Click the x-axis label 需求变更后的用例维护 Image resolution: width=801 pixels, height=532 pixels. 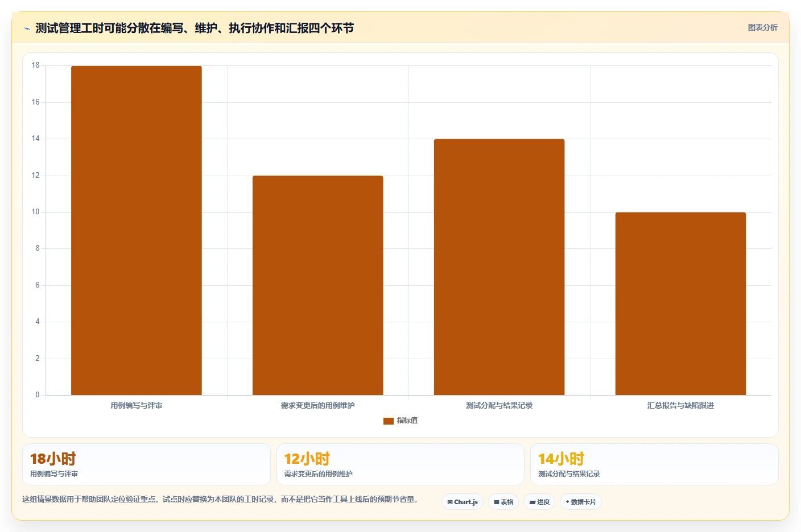point(318,405)
